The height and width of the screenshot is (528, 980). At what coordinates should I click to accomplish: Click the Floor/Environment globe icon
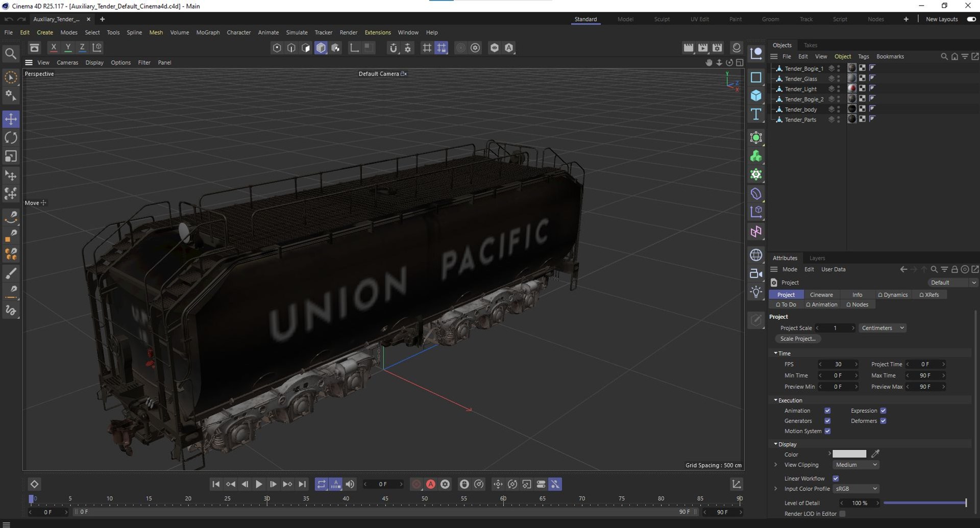point(756,255)
